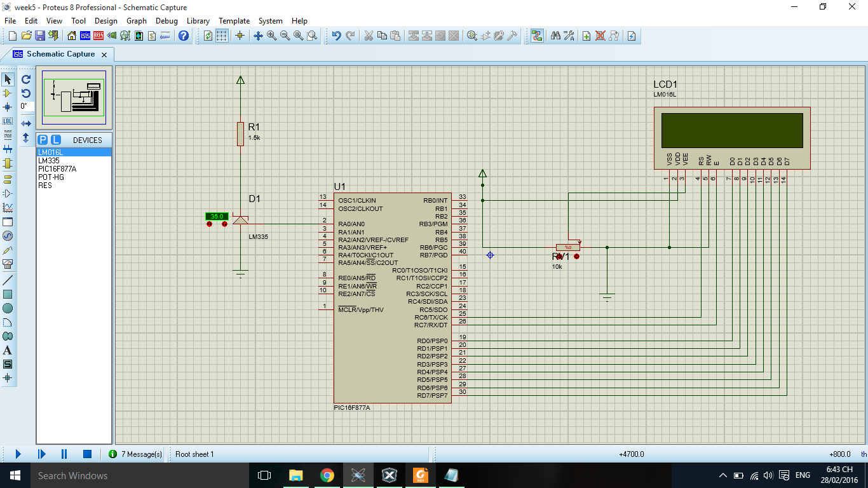This screenshot has height=488, width=868.
Task: Open search and tag with the binoculars icon
Action: coord(555,36)
